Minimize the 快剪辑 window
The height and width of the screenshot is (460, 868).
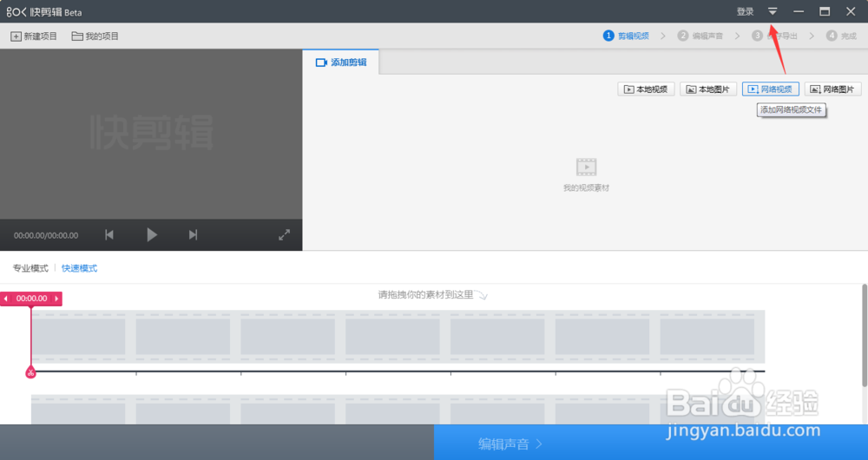pos(799,11)
